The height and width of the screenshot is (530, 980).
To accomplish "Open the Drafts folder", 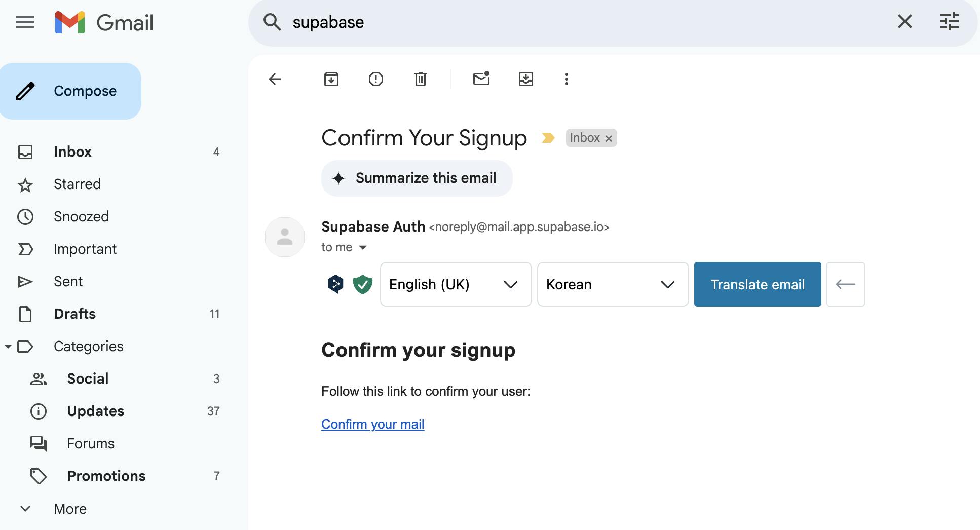I will click(x=74, y=314).
